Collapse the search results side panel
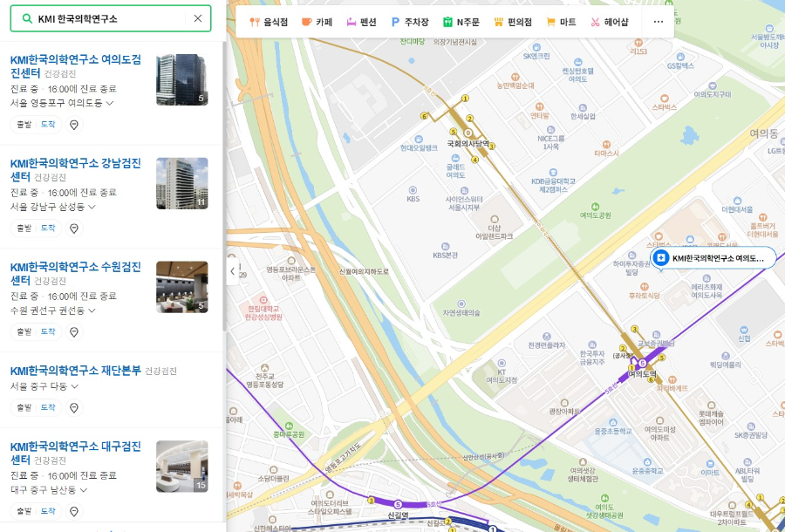 click(232, 271)
